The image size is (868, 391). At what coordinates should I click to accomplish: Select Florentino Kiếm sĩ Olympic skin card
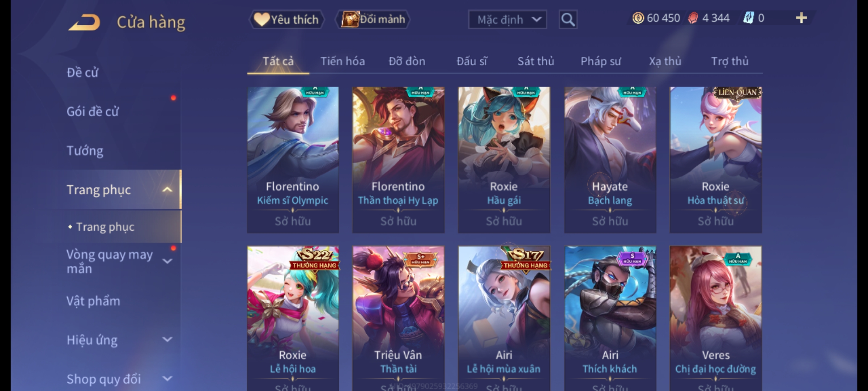click(293, 160)
